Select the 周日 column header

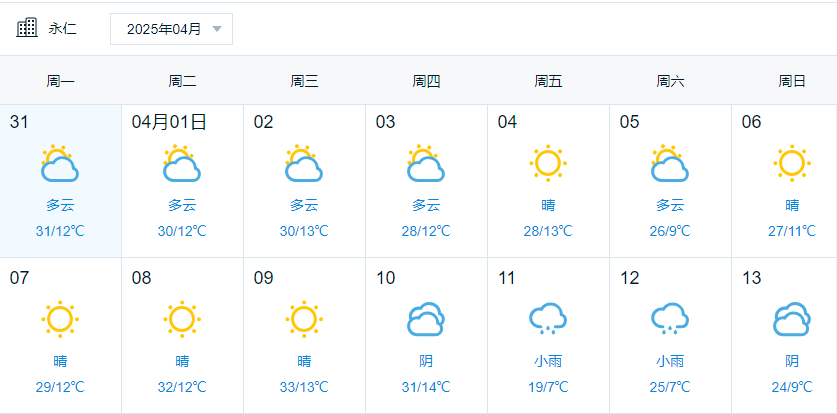(792, 81)
